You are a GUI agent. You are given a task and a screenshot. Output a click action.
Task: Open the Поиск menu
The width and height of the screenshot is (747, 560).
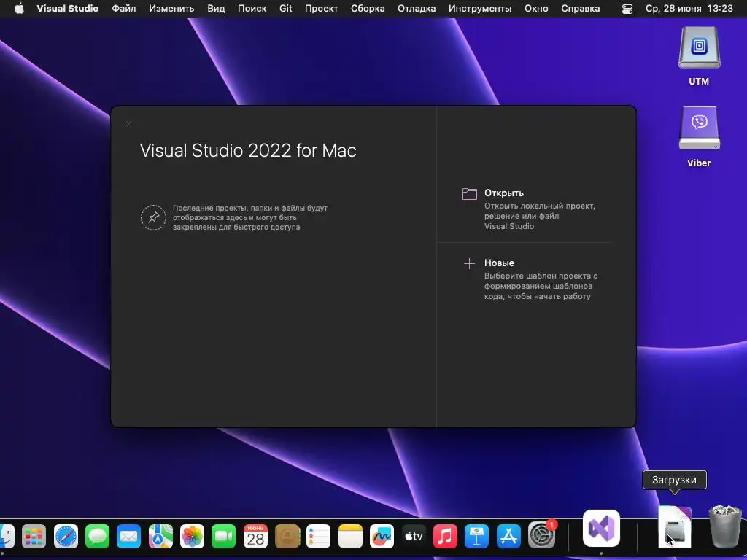pyautogui.click(x=252, y=8)
